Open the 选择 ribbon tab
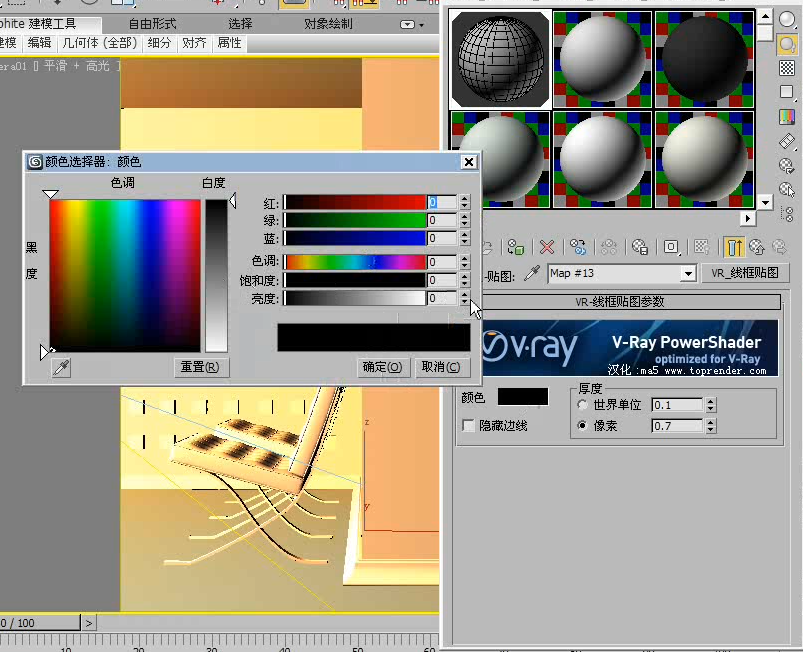The height and width of the screenshot is (652, 803). 240,24
